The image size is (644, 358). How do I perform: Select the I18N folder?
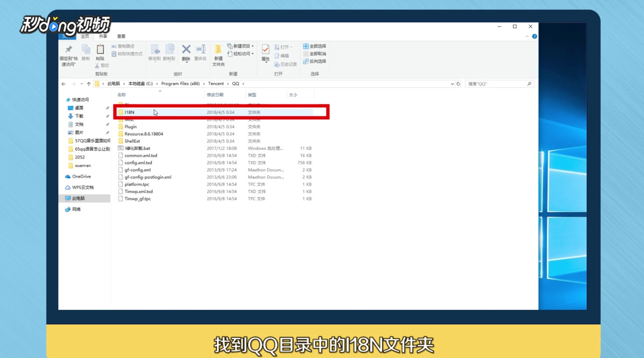tap(215, 112)
